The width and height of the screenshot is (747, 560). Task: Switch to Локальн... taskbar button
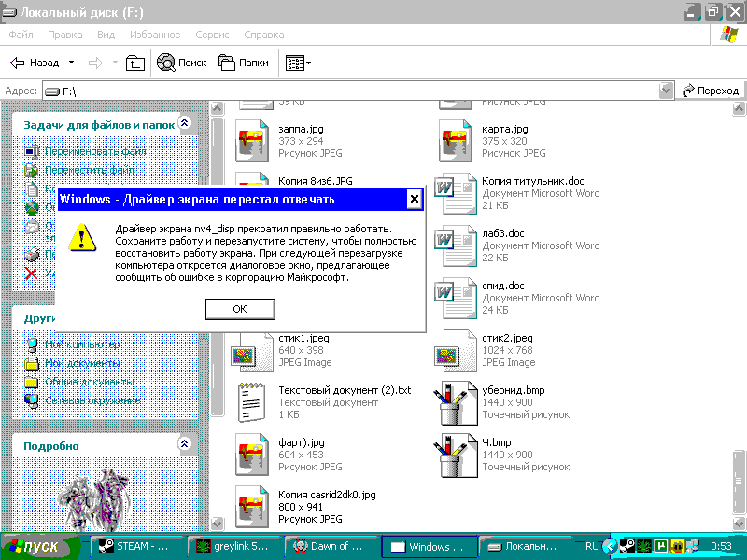tap(526, 547)
